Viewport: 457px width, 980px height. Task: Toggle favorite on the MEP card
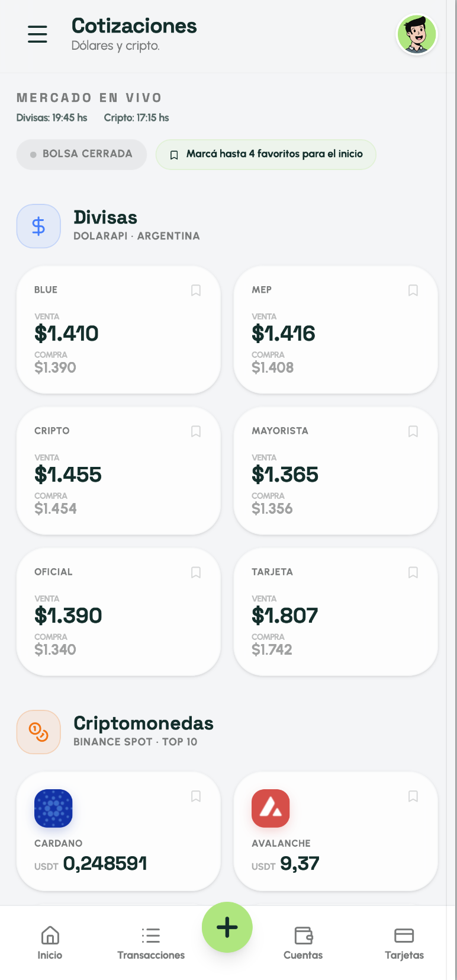click(x=413, y=290)
